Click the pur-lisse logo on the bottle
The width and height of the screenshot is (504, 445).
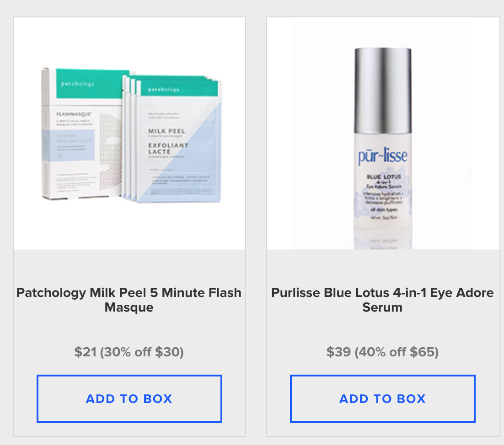click(x=383, y=156)
